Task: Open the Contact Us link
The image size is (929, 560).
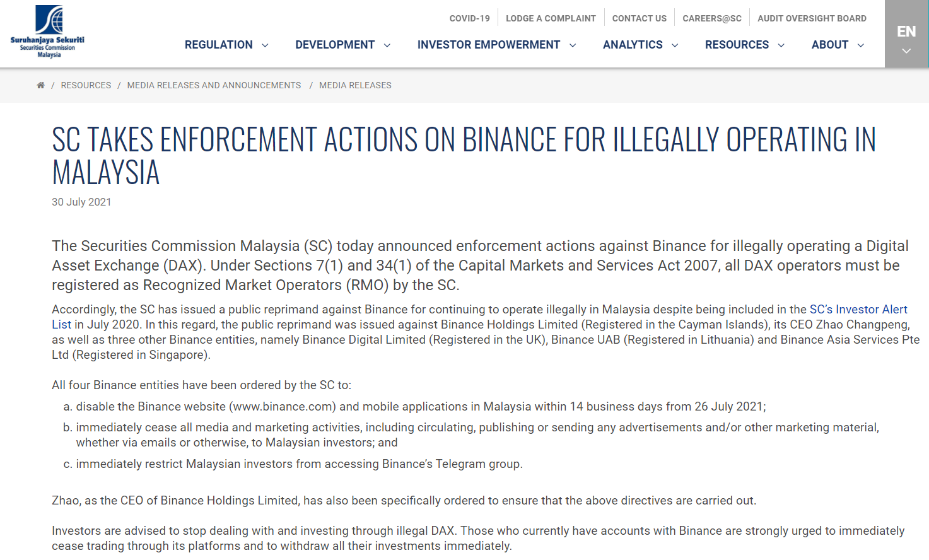Action: click(639, 18)
